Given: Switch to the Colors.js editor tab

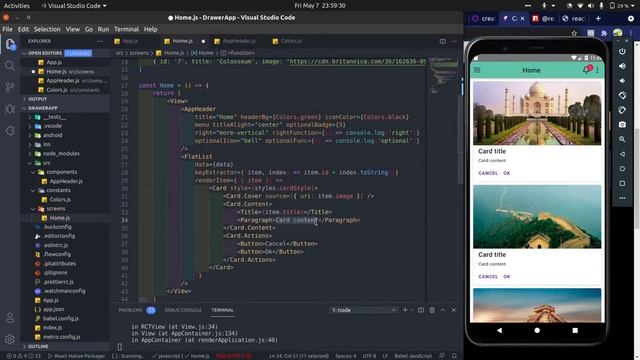Looking at the screenshot, I should (x=291, y=41).
